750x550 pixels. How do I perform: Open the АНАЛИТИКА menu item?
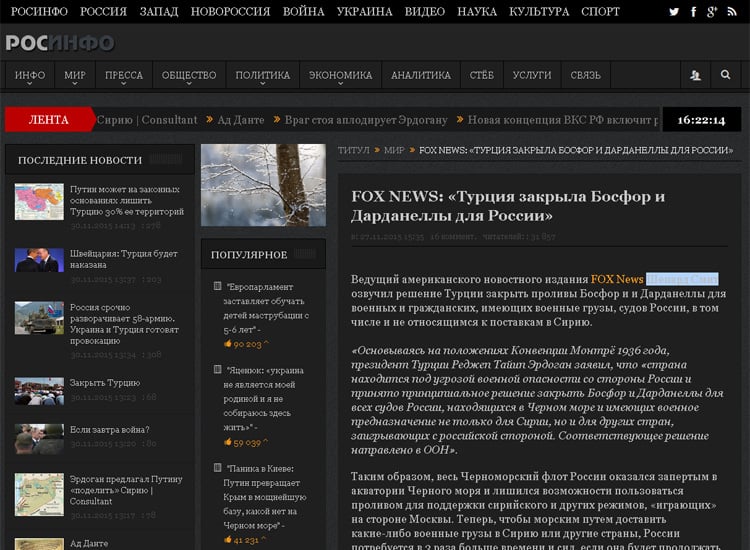point(421,76)
